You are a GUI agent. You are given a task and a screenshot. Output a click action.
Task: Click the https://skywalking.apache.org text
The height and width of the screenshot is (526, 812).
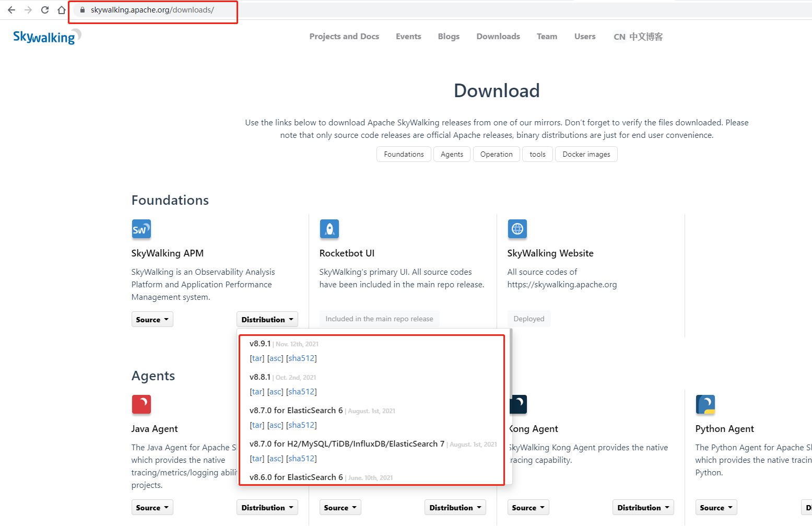(562, 285)
